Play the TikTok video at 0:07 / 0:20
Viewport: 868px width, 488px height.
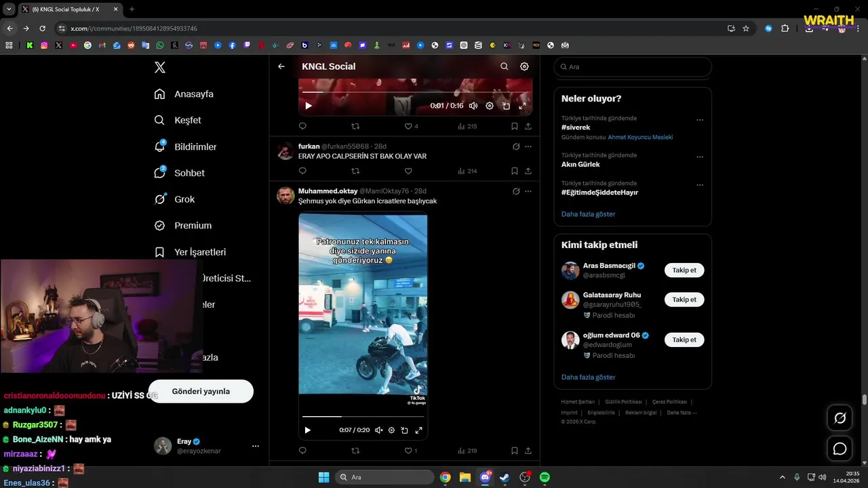pos(307,430)
